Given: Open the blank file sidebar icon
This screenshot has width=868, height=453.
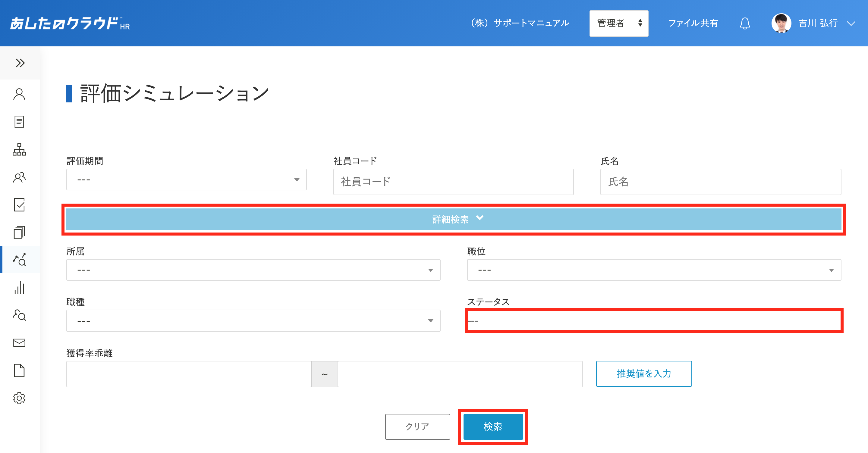Looking at the screenshot, I should click(19, 370).
